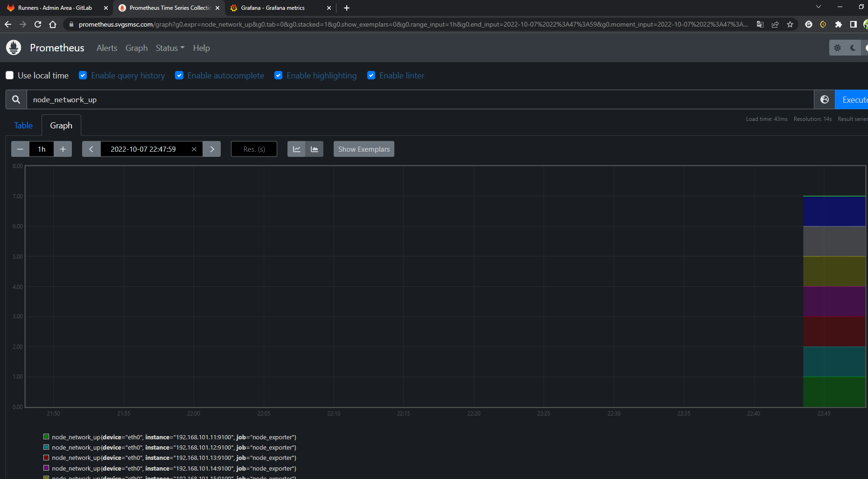Disable the Enable query history checkbox

pos(83,75)
